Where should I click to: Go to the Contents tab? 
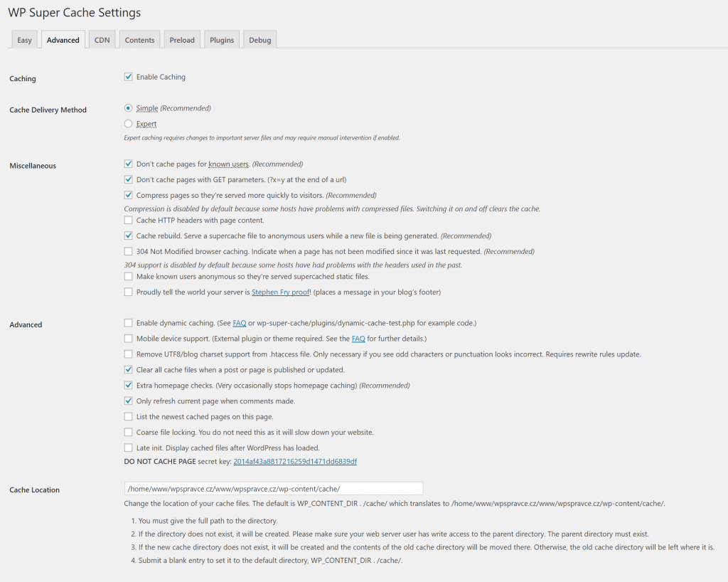139,40
